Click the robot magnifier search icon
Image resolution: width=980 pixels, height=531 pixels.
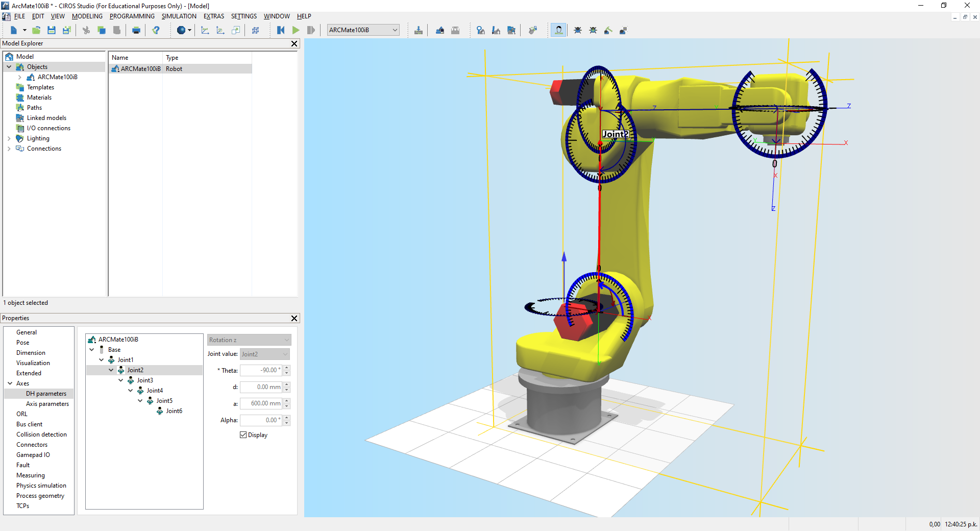(481, 30)
